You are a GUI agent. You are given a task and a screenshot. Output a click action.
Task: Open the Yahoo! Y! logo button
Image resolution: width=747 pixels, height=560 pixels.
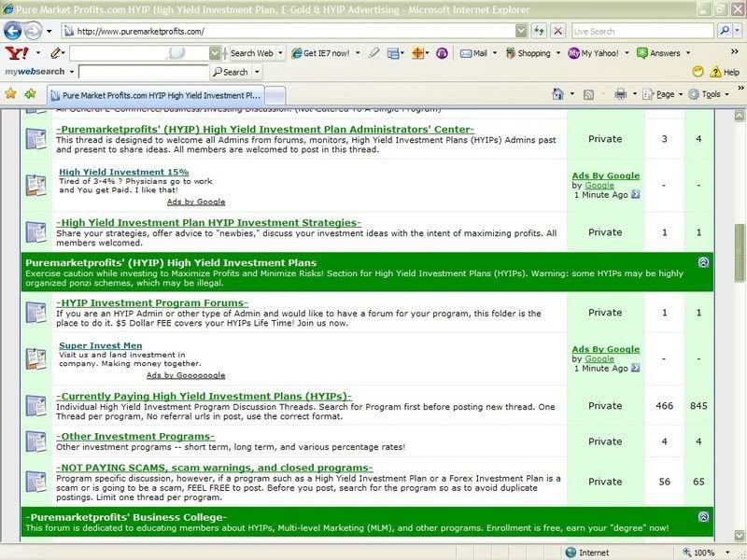pyautogui.click(x=17, y=53)
